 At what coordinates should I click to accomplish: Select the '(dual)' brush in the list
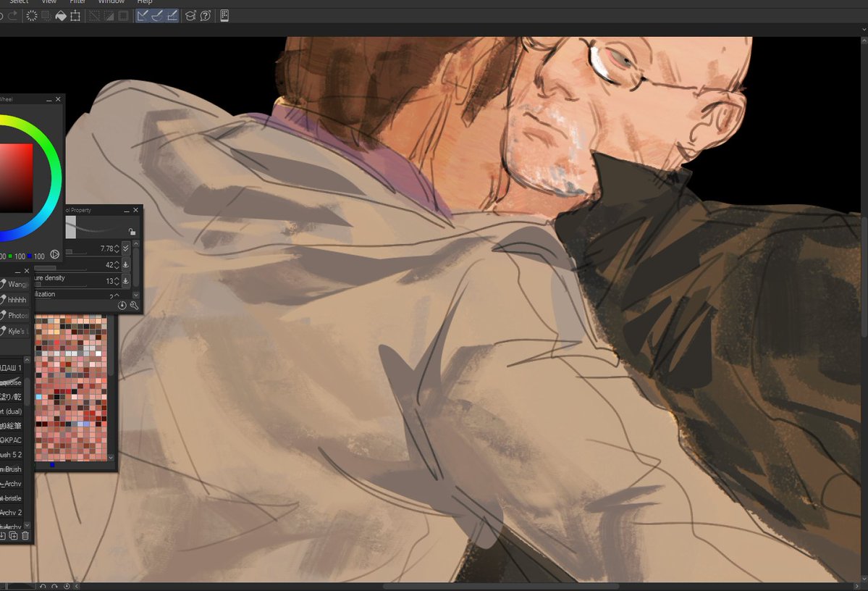pos(11,411)
